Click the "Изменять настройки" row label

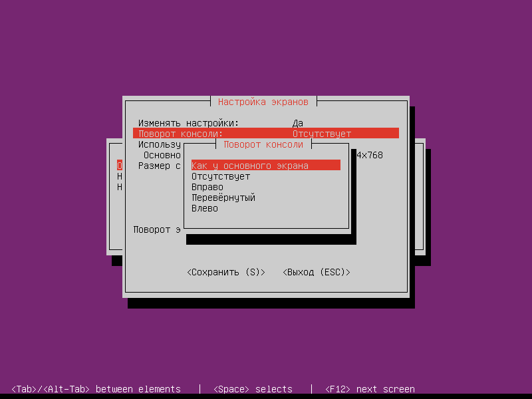pyautogui.click(x=189, y=123)
